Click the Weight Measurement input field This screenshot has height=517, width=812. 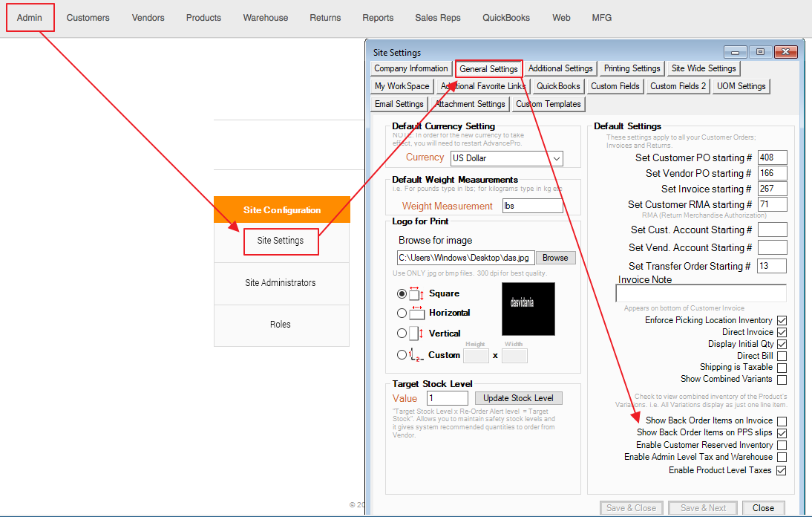click(x=532, y=206)
